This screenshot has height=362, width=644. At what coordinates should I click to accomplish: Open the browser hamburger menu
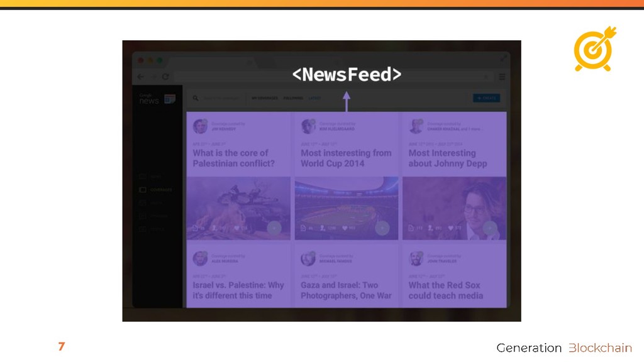coord(502,77)
